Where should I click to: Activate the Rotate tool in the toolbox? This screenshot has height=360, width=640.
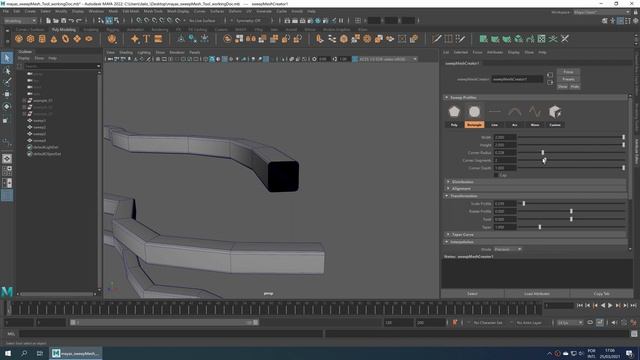click(x=7, y=107)
